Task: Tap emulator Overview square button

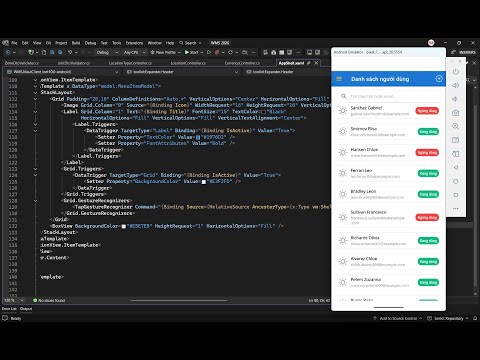Action: [455, 195]
